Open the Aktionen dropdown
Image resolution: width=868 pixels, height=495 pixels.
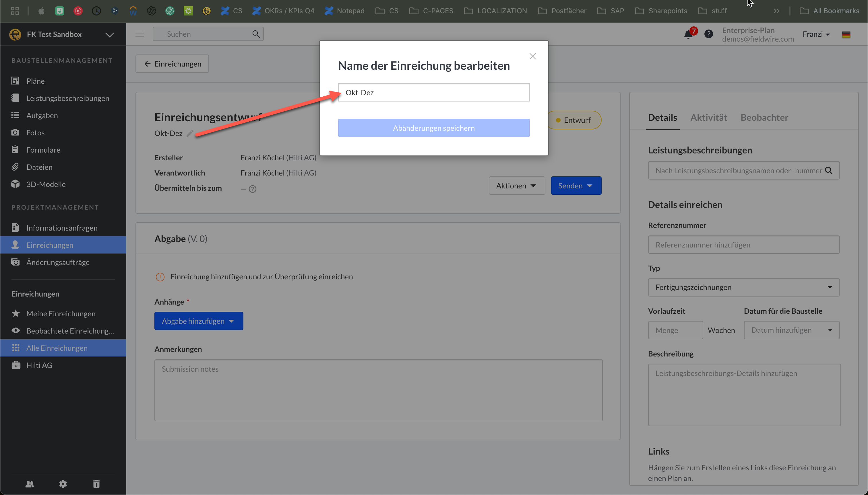[516, 186]
